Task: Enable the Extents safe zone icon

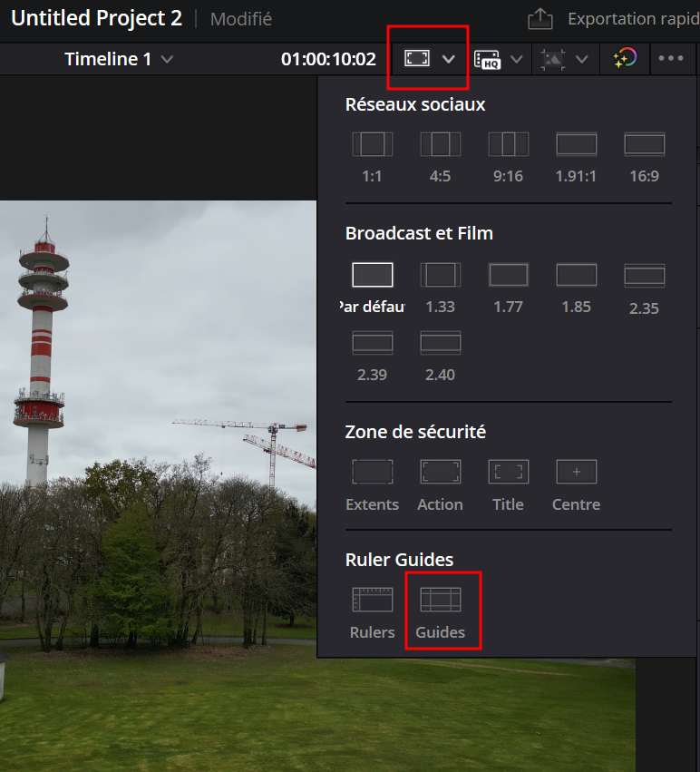Action: pos(373,472)
